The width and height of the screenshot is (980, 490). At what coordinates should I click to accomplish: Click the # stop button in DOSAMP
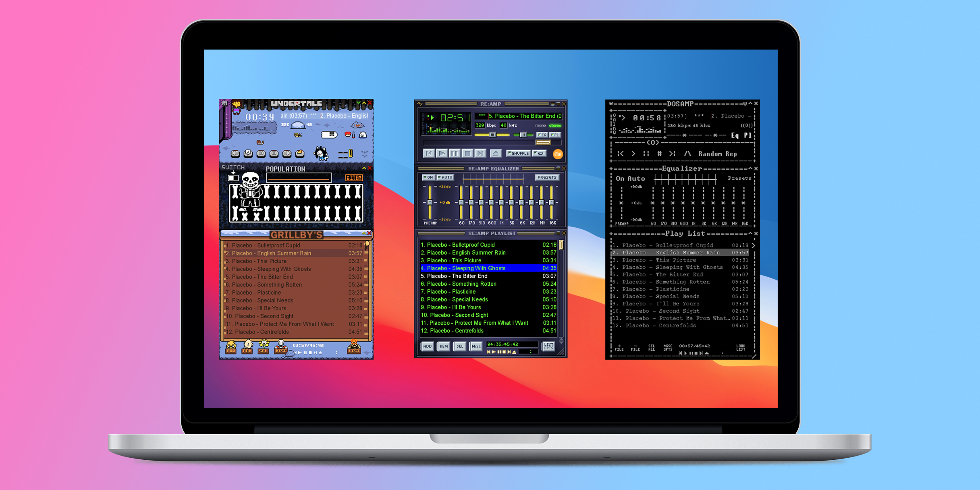click(x=660, y=154)
